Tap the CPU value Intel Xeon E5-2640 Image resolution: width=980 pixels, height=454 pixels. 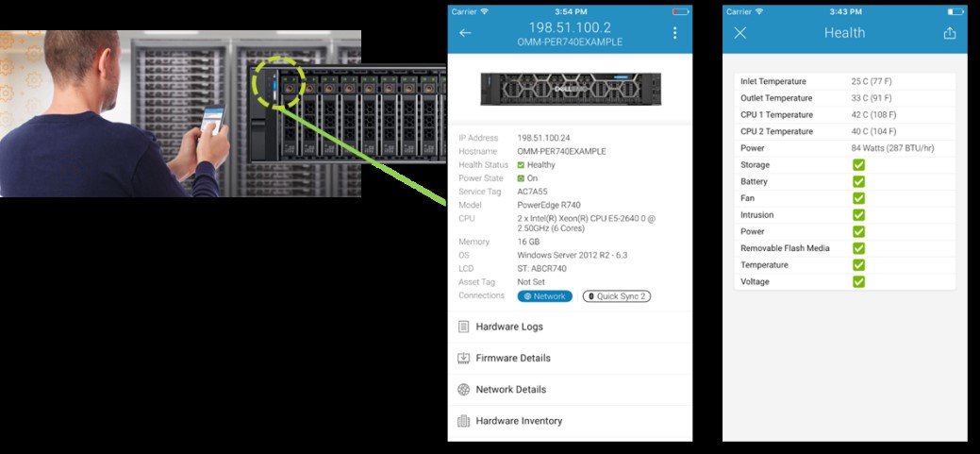(x=587, y=224)
